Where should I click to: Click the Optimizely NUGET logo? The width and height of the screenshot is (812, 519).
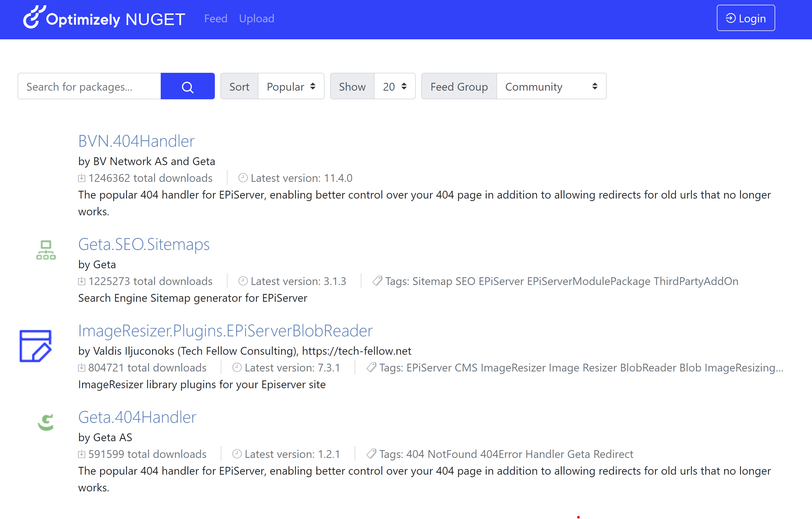(x=104, y=19)
